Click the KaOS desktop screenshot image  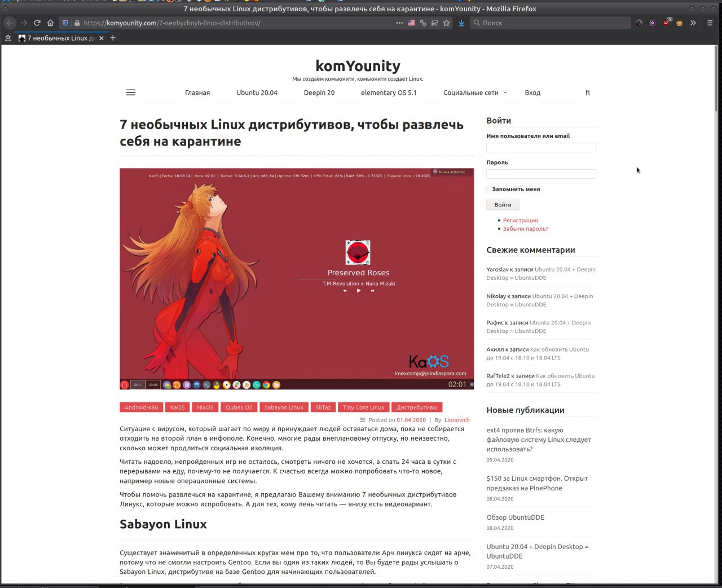pyautogui.click(x=297, y=279)
